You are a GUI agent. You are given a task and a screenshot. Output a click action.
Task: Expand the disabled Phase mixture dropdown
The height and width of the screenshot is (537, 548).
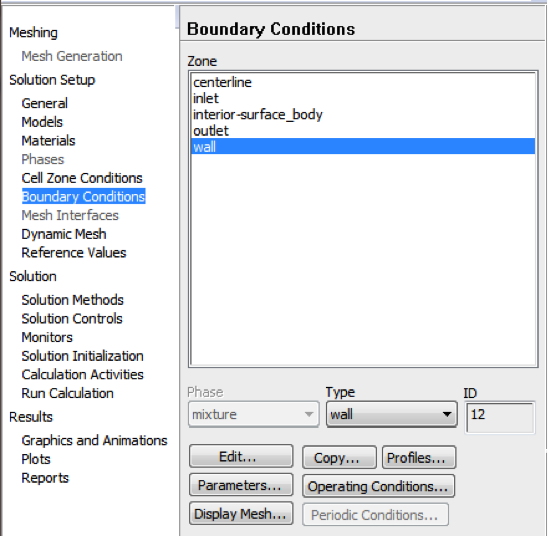[253, 415]
